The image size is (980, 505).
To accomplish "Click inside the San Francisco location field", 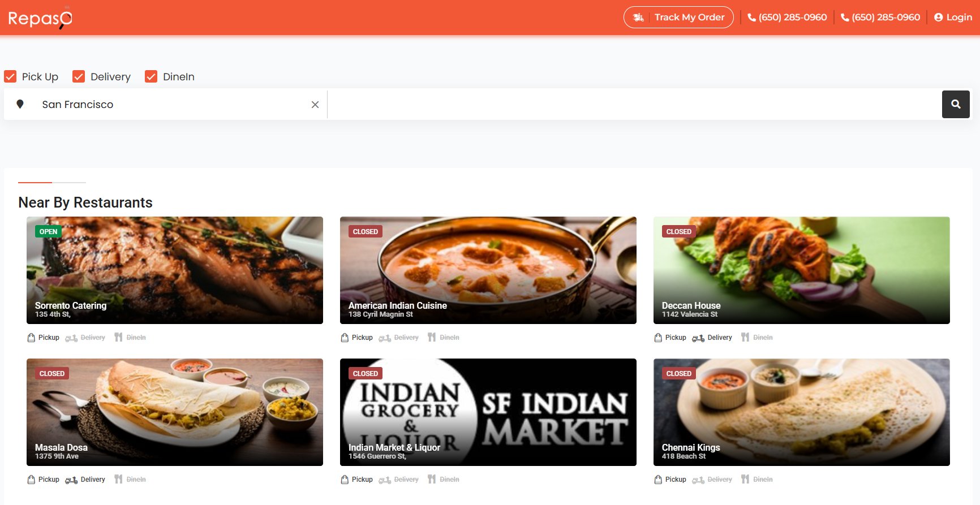I will (x=170, y=105).
